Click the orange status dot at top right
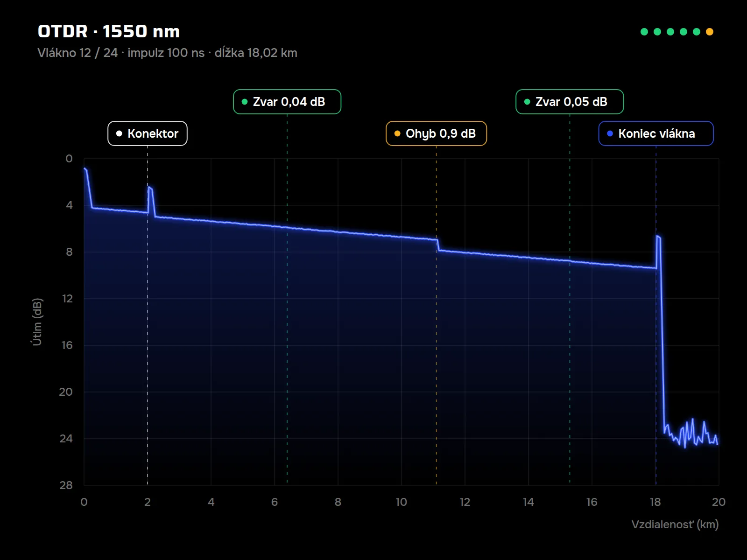Image resolution: width=747 pixels, height=560 pixels. [x=710, y=32]
